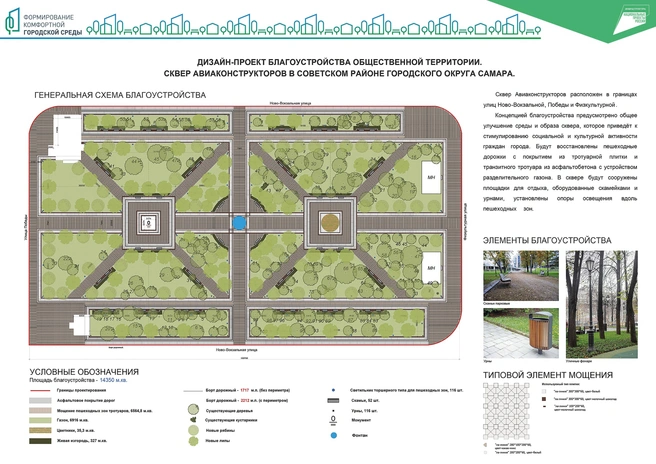Viewport: 656px width, 464px height.
Task: Click the upper white 'МН' rectangle on the plan
Action: (x=431, y=177)
